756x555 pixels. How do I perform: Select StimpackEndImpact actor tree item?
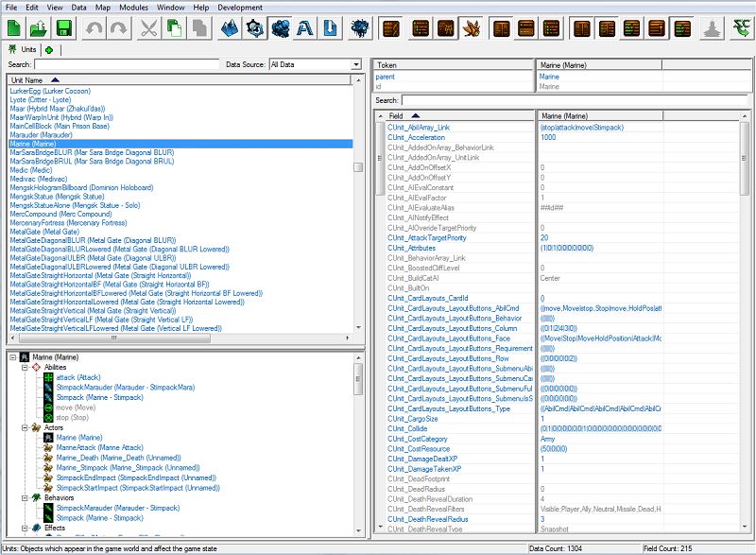point(136,477)
